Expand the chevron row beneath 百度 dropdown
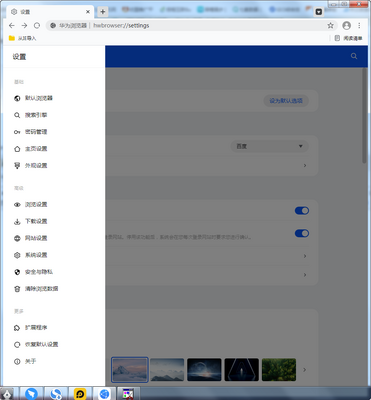Viewport: 371px width, 400px height. (305, 165)
